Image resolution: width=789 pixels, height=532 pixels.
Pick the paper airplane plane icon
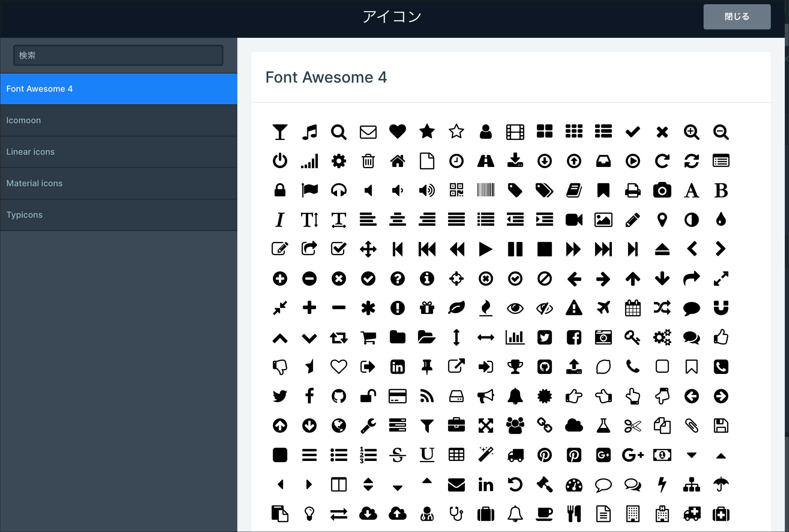click(x=603, y=308)
